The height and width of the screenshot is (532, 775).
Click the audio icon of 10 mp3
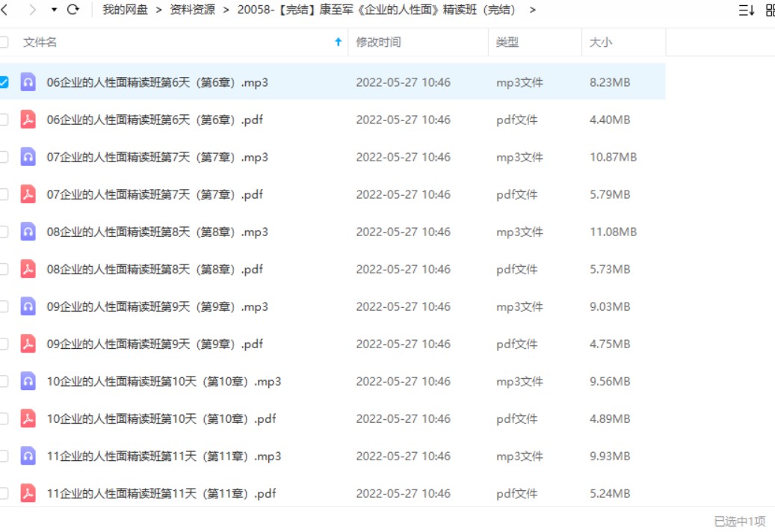[28, 381]
